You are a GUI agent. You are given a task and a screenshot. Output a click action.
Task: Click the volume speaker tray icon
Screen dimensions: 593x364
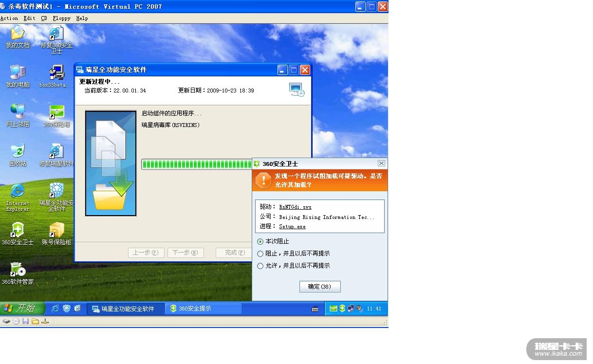[359, 309]
